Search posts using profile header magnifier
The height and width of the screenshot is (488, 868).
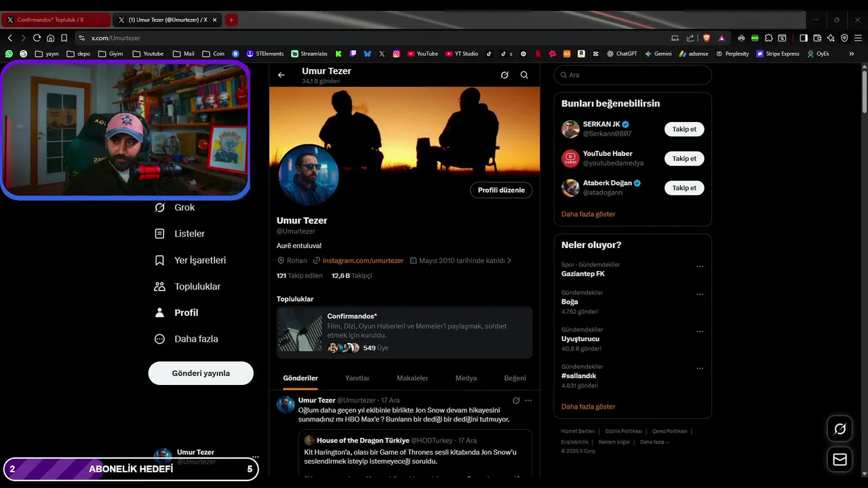click(524, 75)
